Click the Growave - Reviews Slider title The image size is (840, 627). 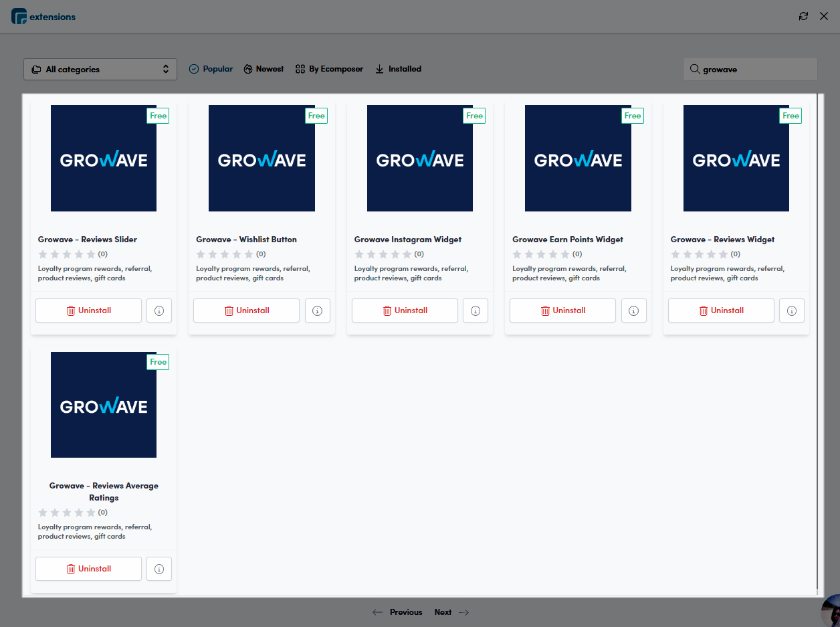(x=88, y=240)
